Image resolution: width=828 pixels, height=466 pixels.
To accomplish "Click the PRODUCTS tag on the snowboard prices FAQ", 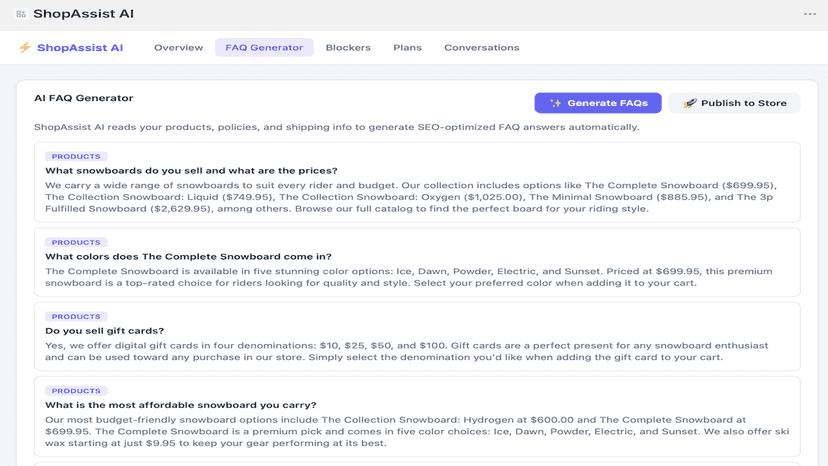I will [76, 156].
